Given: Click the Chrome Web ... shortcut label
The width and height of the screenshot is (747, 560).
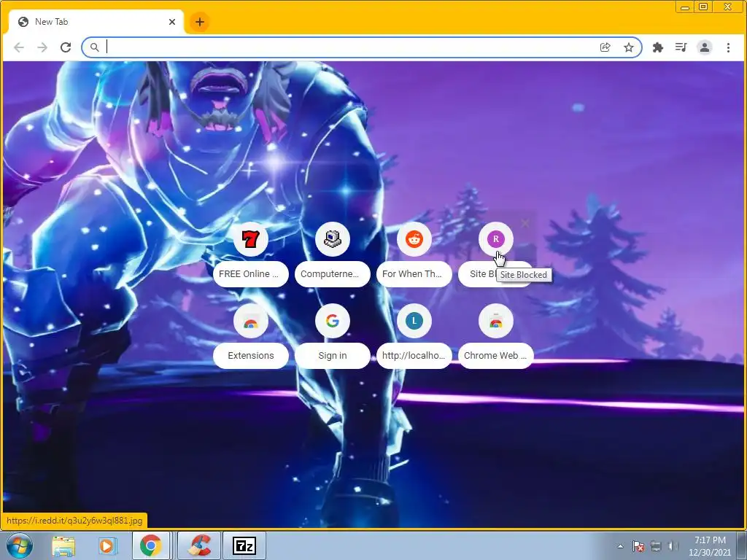Looking at the screenshot, I should coord(496,356).
